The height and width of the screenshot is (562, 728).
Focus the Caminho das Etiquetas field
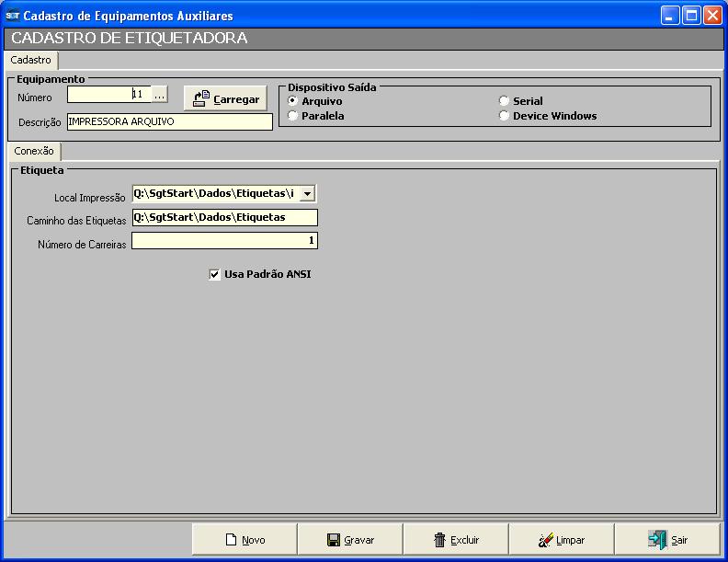click(x=224, y=217)
